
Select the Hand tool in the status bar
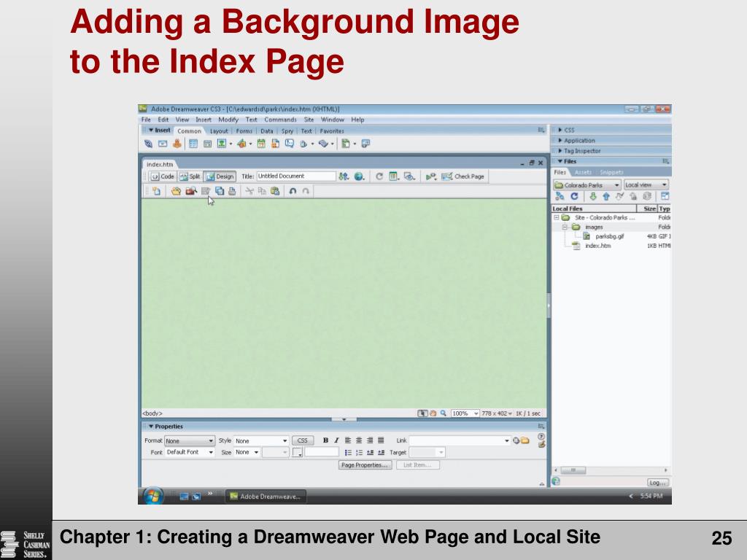(433, 413)
